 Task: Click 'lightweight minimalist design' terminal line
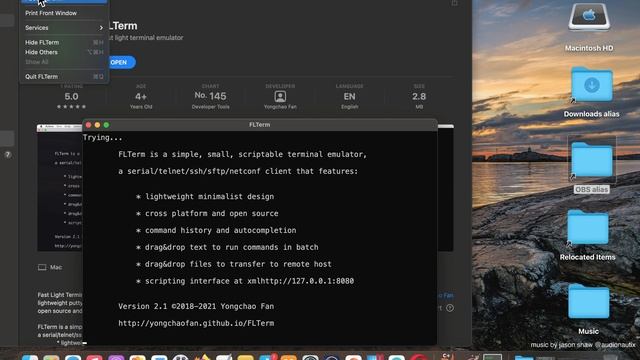tap(205, 197)
